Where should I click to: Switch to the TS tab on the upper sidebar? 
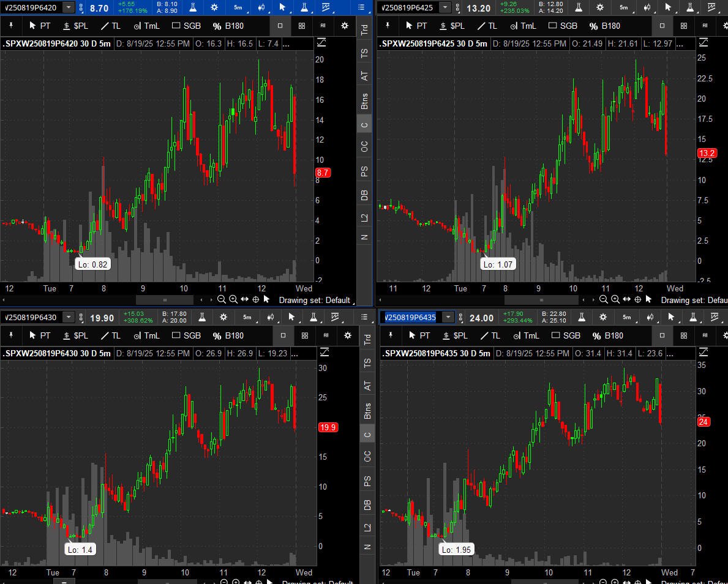click(x=365, y=53)
